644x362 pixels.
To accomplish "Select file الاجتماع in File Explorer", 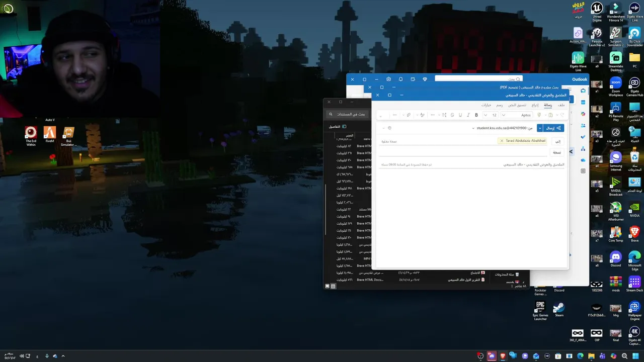I will point(477,273).
